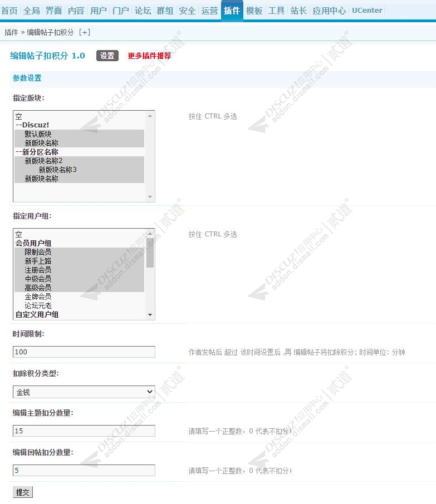This screenshot has height=504, width=436.
Task: Click the [+] shortcut link in breadcrumb
Action: pos(85,32)
